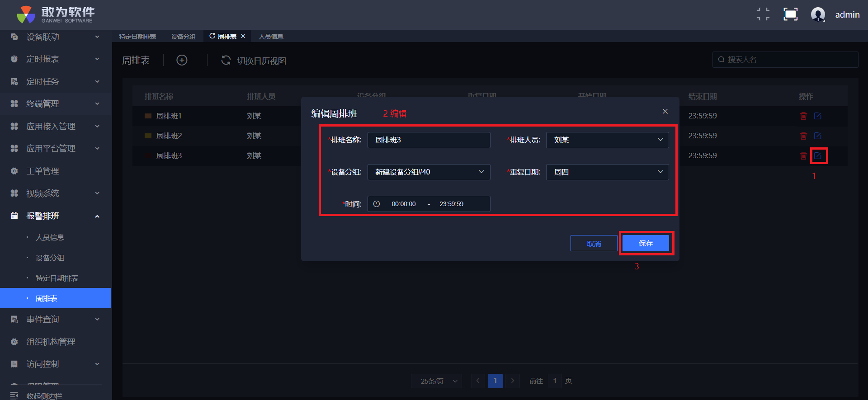Viewport: 868px width, 400px height.
Task: Expand the 定时任务 menu
Action: 97,81
